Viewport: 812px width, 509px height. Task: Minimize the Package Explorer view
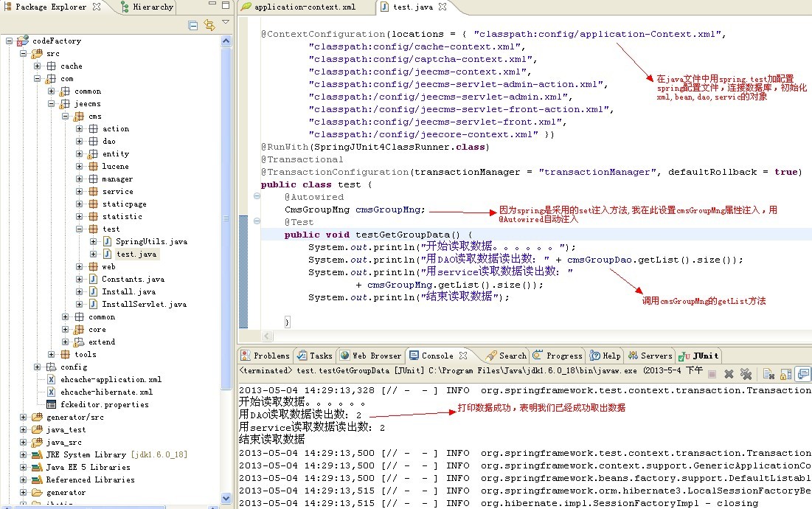point(212,4)
